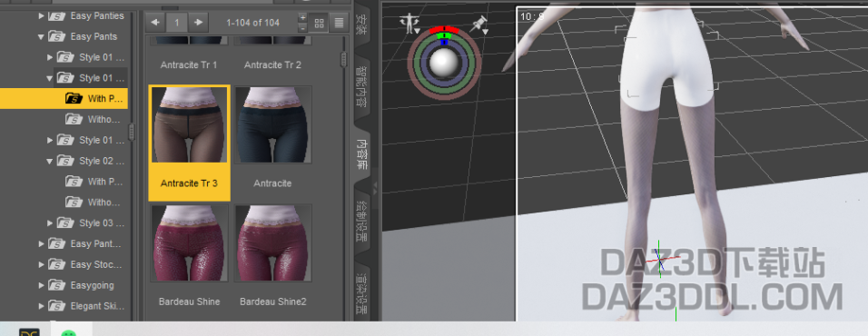Open the 智能内容 side tab
Screen dimensions: 868x336
point(361,87)
